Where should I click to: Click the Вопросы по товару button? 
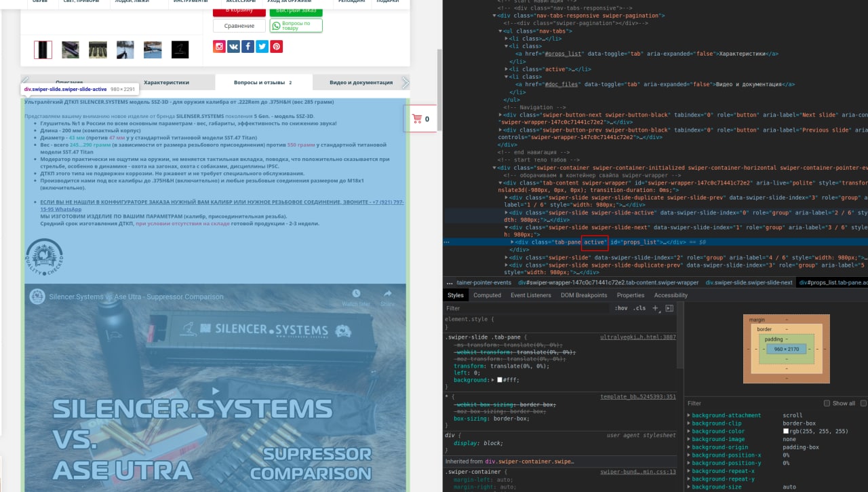296,26
